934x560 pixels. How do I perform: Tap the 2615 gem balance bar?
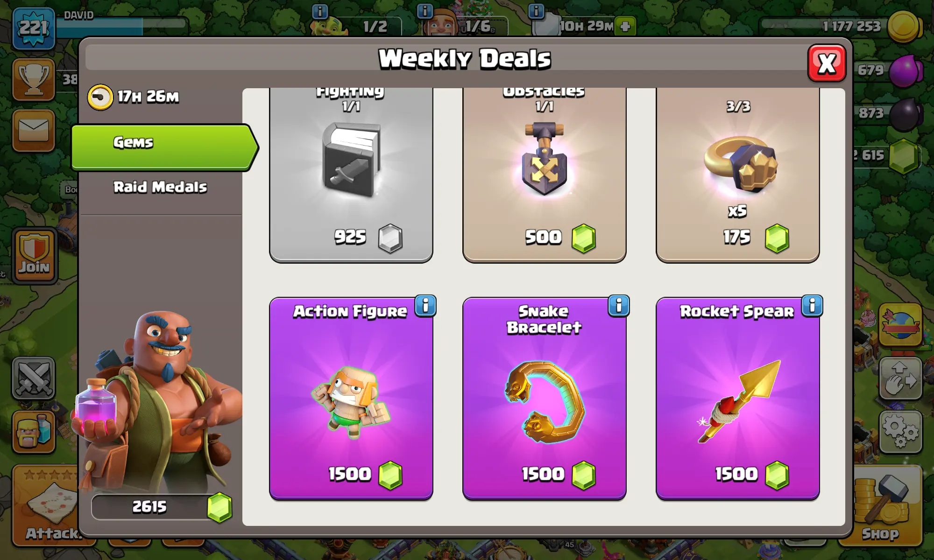click(x=161, y=507)
